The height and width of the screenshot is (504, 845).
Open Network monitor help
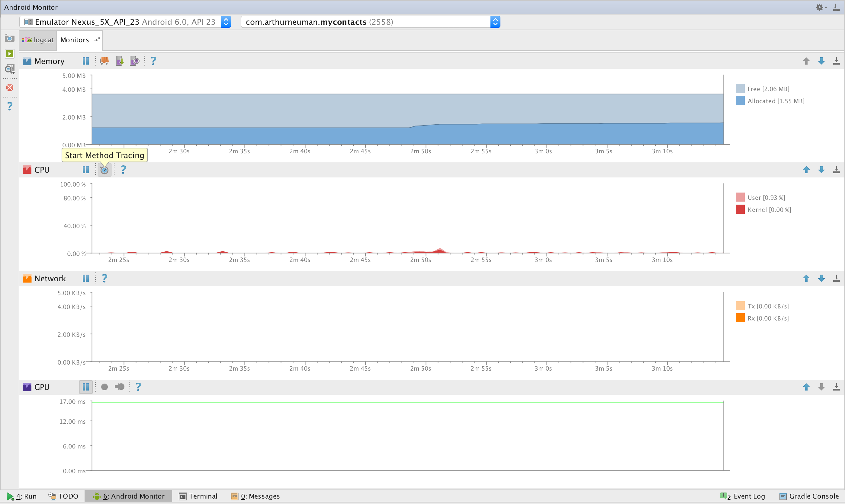(105, 279)
